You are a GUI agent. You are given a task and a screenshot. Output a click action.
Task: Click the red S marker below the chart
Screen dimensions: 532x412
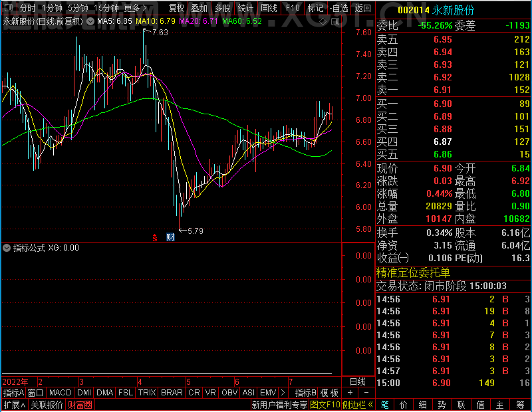click(155, 238)
